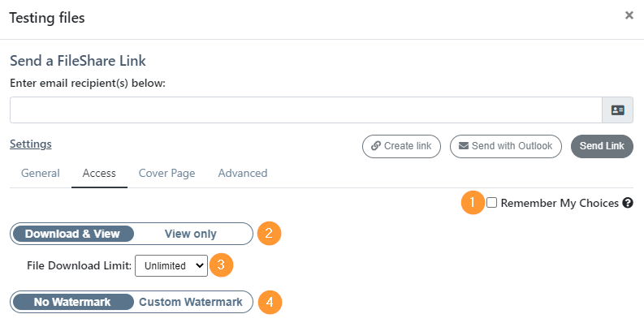Open the Cover Page tab
This screenshot has height=327, width=644.
[x=166, y=173]
